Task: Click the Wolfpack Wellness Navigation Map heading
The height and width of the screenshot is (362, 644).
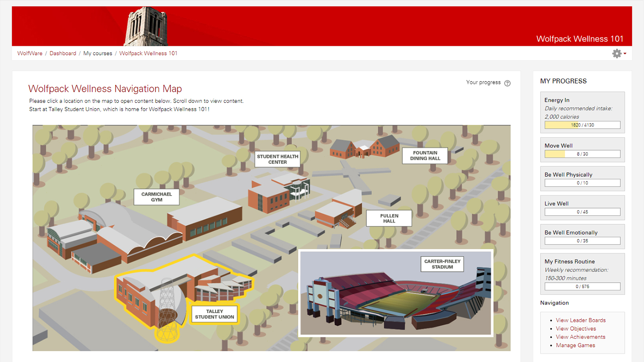Action: pyautogui.click(x=105, y=89)
